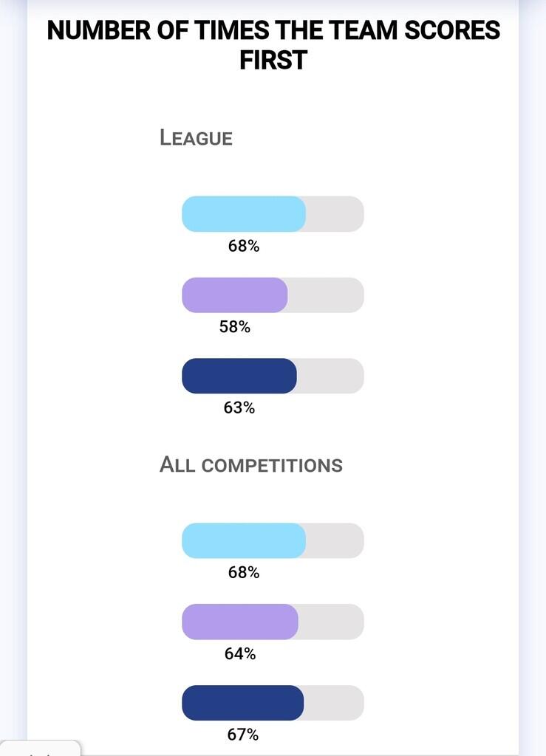Select the 63% percentage label
This screenshot has height=756, width=546.
239,408
